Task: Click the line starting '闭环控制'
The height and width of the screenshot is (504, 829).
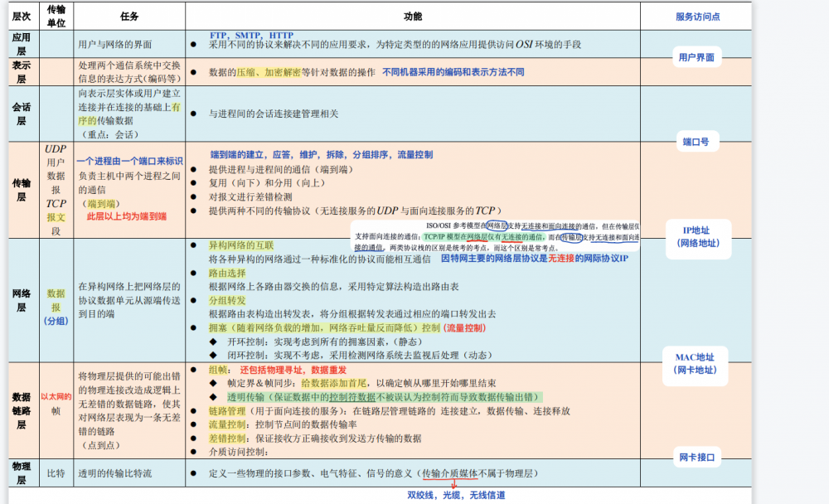Action: [x=360, y=356]
